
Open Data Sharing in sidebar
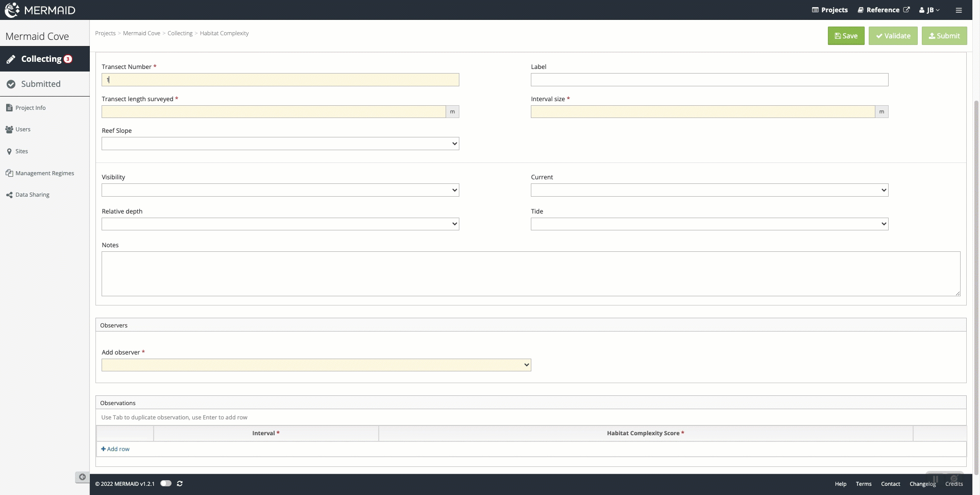32,195
